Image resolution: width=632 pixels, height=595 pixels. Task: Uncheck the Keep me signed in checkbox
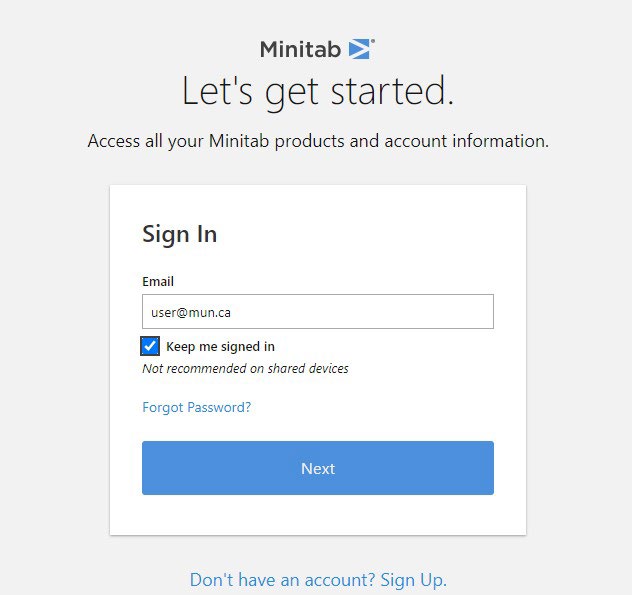pyautogui.click(x=150, y=346)
